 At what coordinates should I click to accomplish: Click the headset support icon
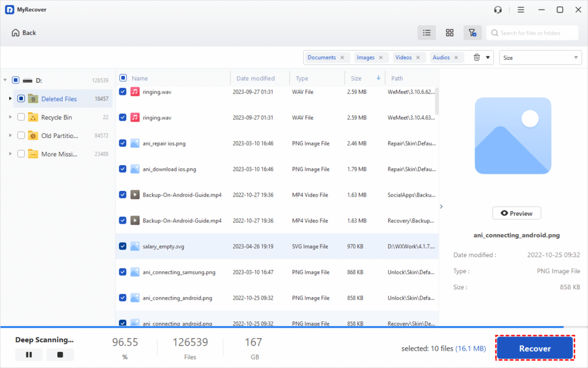click(497, 9)
